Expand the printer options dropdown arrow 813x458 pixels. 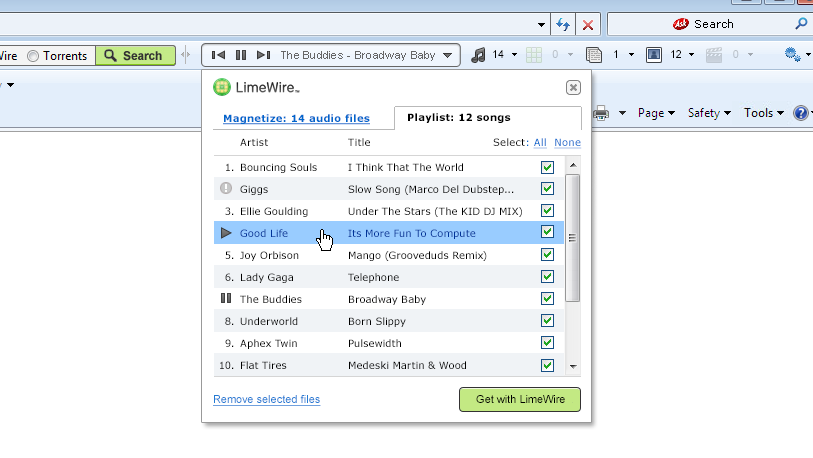pos(622,113)
